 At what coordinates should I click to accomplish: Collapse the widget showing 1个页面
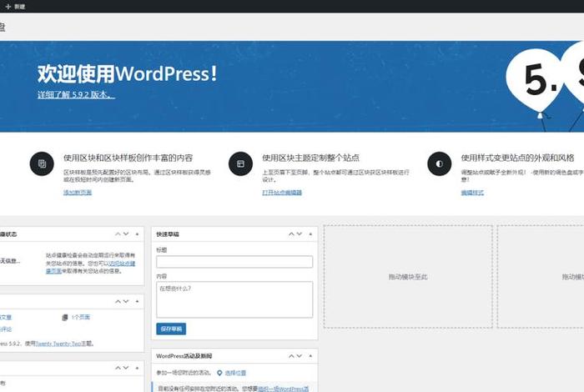pos(137,301)
